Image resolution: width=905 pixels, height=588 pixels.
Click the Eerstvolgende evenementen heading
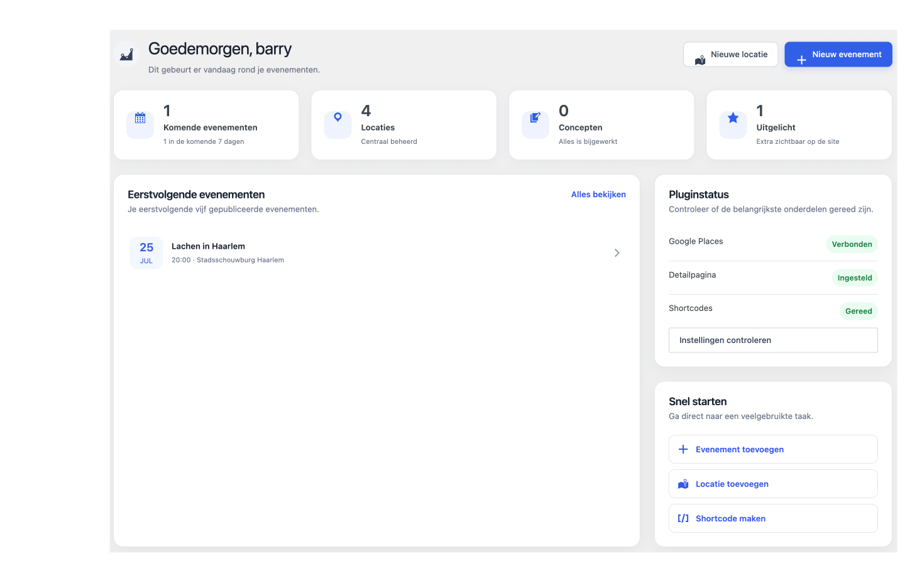tap(196, 195)
